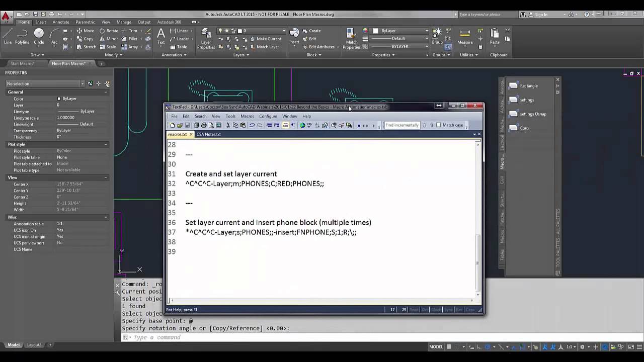Expand the Layers panel dropdown

tap(241, 55)
